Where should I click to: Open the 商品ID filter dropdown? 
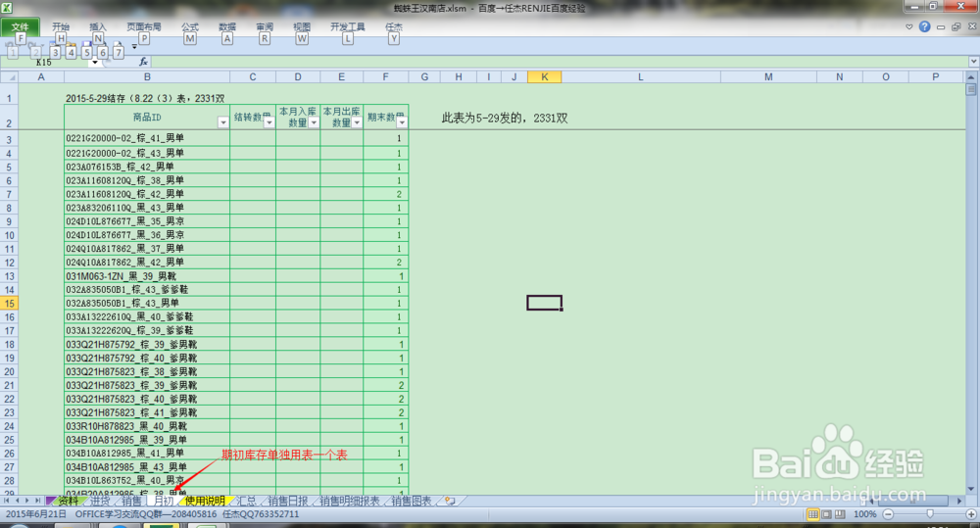click(222, 122)
